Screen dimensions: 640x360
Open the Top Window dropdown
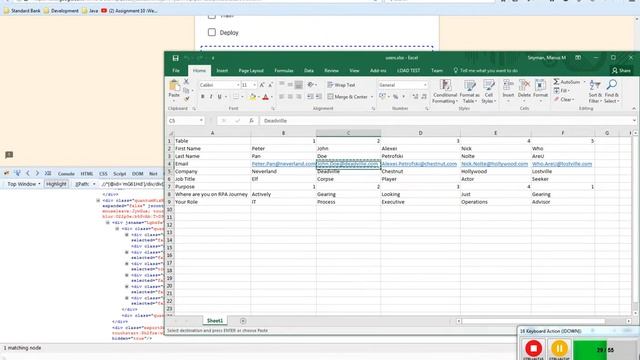tap(24, 184)
